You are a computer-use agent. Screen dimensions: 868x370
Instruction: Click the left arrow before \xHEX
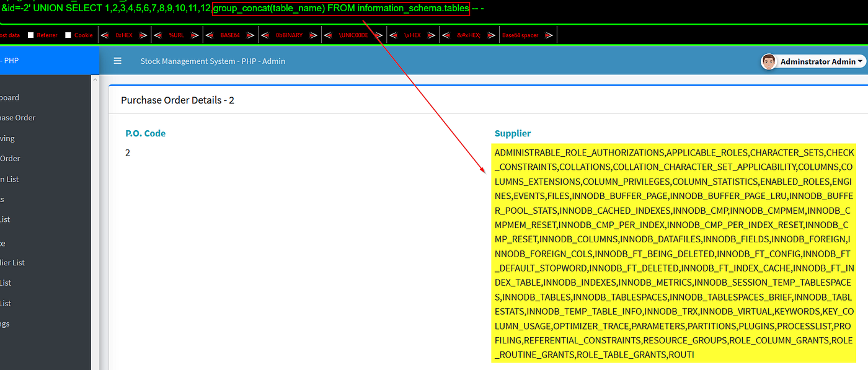point(393,35)
